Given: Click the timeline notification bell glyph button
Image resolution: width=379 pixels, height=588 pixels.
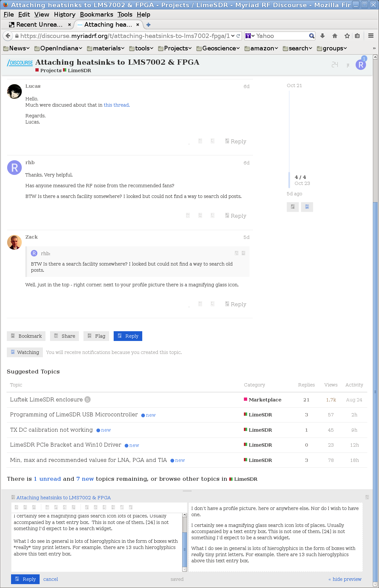Looking at the screenshot, I should [x=307, y=207].
